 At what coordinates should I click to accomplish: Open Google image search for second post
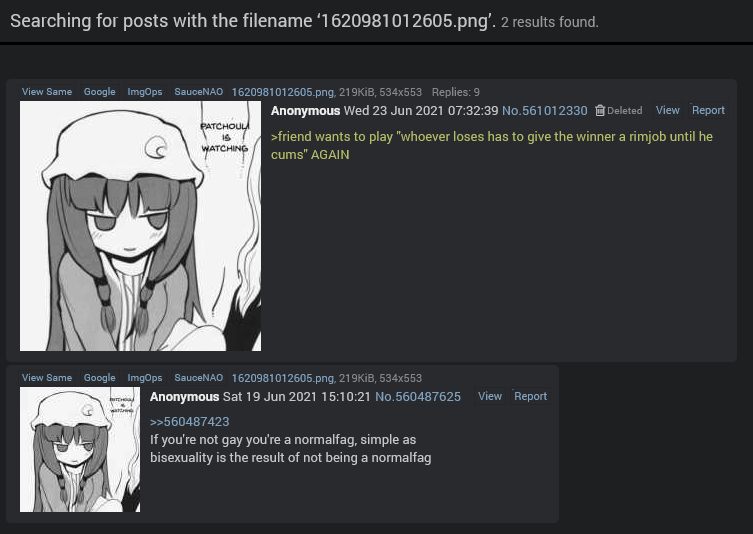point(99,378)
